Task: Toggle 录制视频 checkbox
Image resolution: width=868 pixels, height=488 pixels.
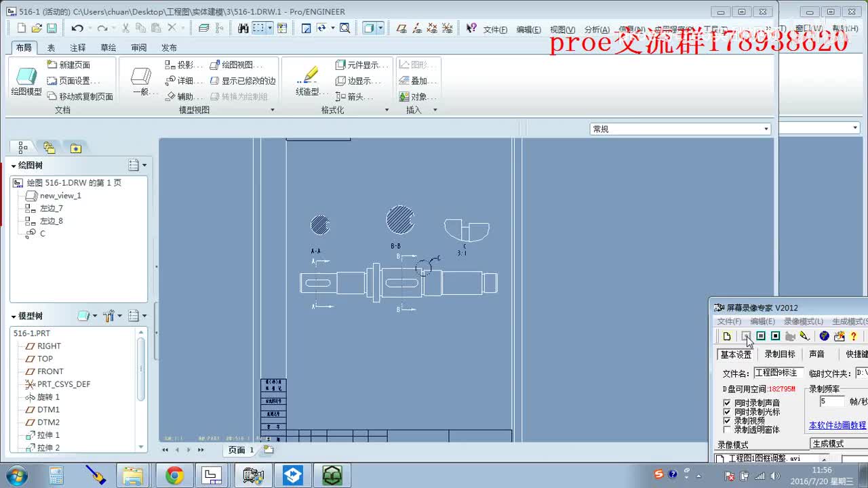Action: tap(727, 420)
